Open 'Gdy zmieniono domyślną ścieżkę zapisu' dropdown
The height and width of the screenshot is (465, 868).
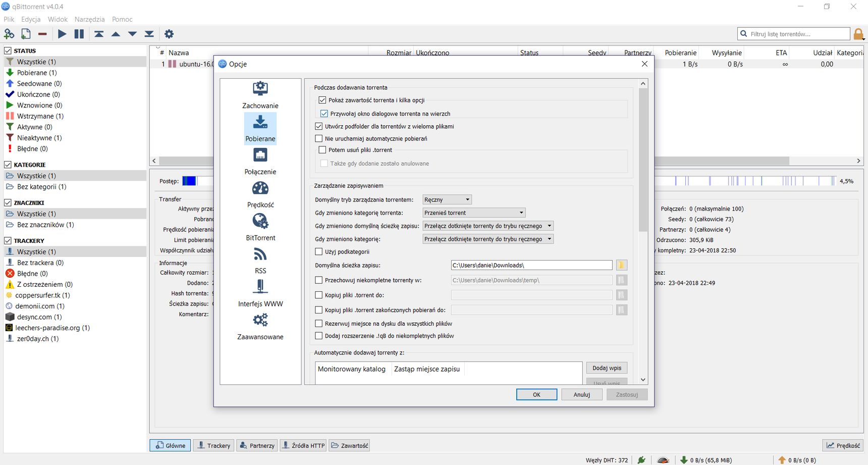tap(488, 226)
